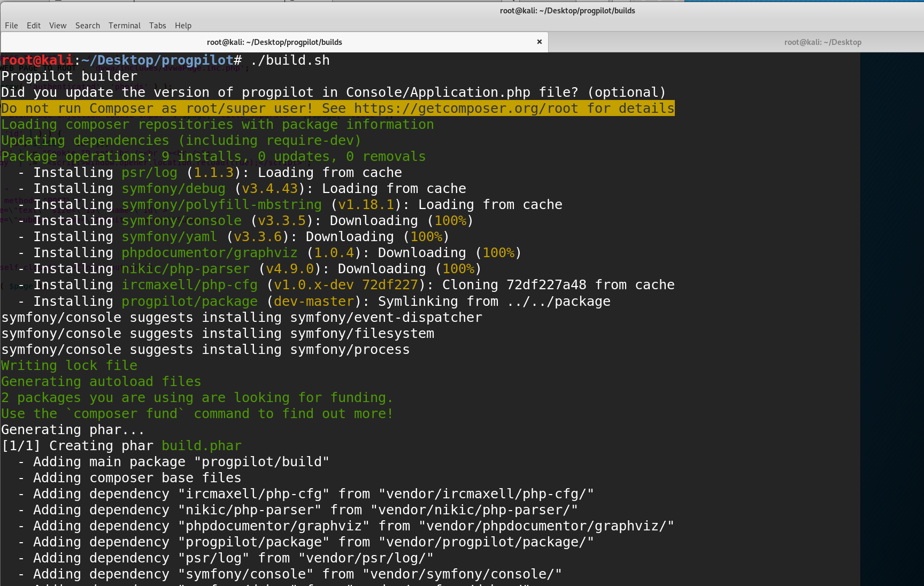Viewport: 924px width, 586px height.
Task: Close the progpilot/builds tab
Action: pyautogui.click(x=540, y=42)
